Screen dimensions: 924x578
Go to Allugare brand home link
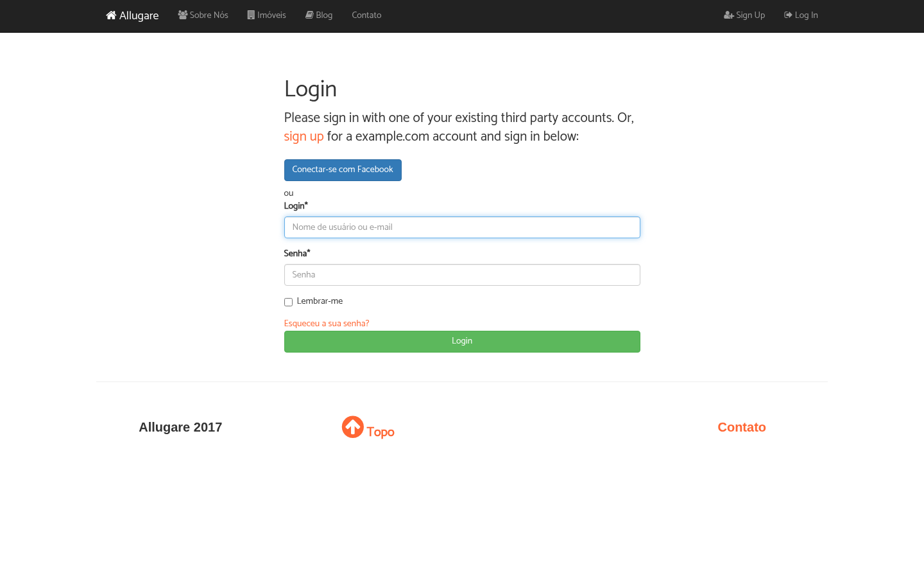(132, 15)
